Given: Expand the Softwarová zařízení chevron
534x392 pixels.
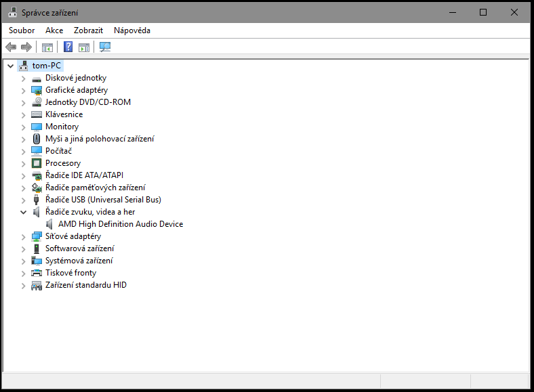Looking at the screenshot, I should click(x=23, y=249).
